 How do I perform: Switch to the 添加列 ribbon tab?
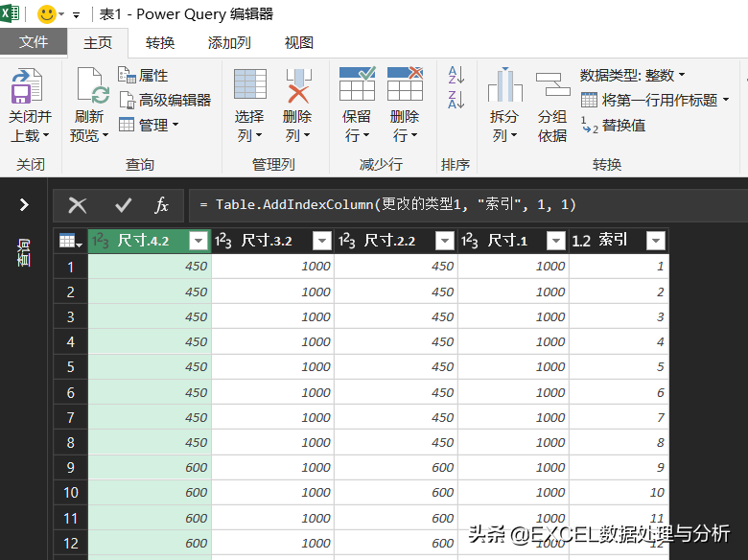pyautogui.click(x=229, y=43)
